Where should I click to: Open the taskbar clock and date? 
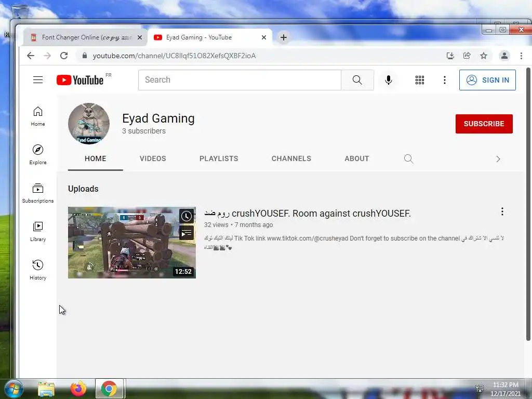pyautogui.click(x=505, y=389)
